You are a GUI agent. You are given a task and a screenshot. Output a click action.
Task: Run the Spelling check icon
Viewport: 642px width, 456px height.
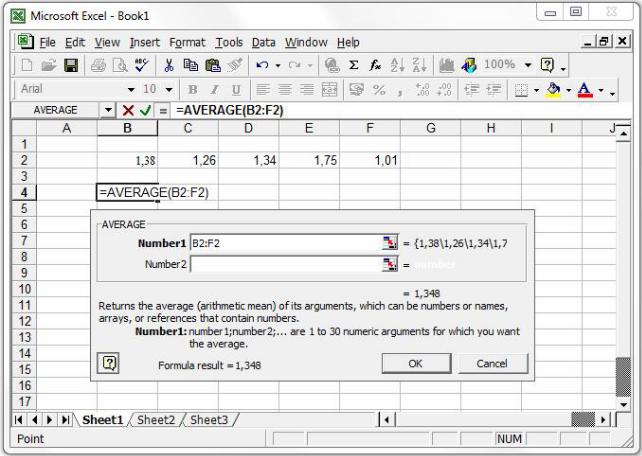[x=142, y=65]
